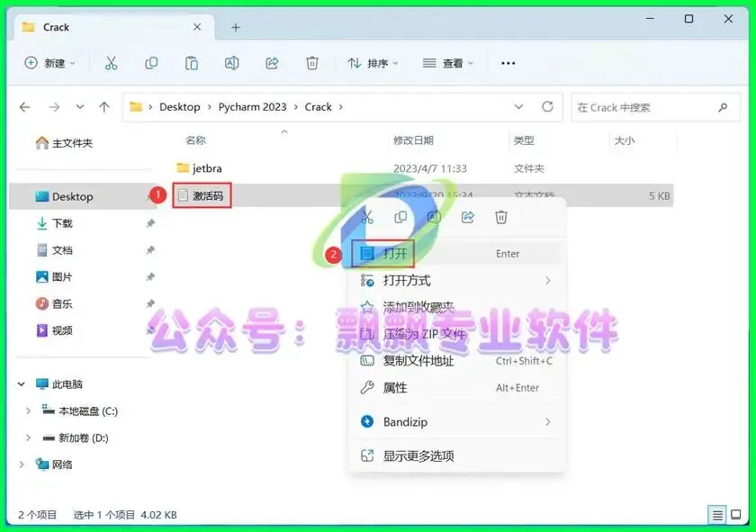Expand the 本地磁盘 (C:) tree node

(28, 411)
